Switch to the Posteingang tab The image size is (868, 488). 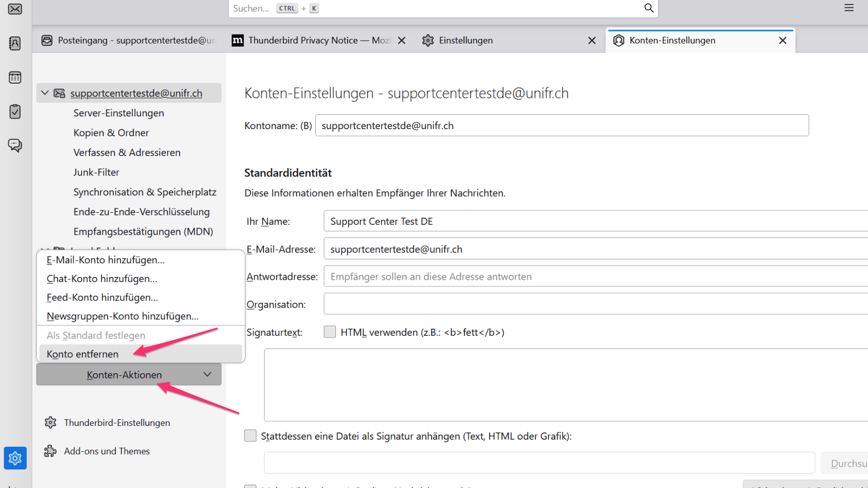[x=129, y=41]
